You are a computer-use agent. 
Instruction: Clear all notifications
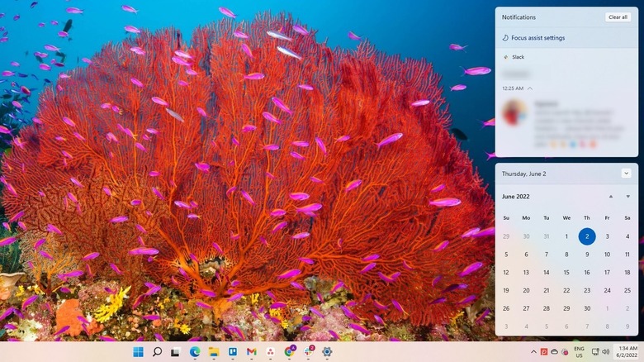[618, 17]
